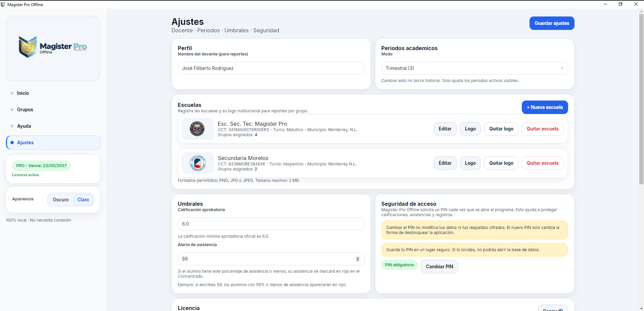Click the Cambiar PIN button

pyautogui.click(x=439, y=267)
